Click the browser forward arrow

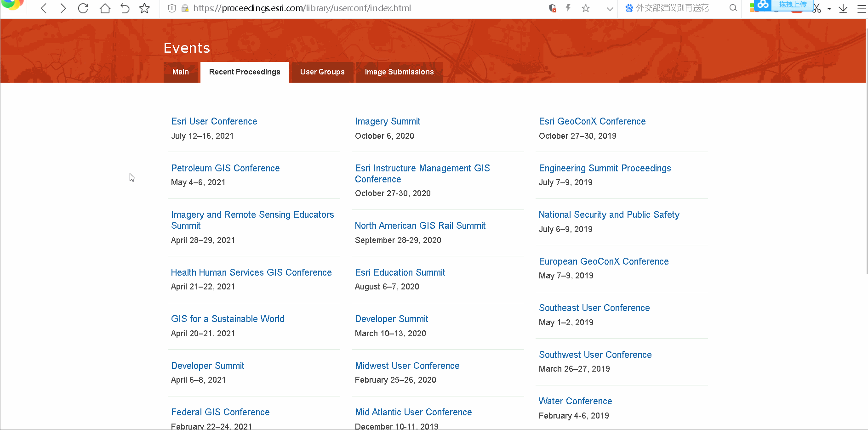click(x=63, y=8)
